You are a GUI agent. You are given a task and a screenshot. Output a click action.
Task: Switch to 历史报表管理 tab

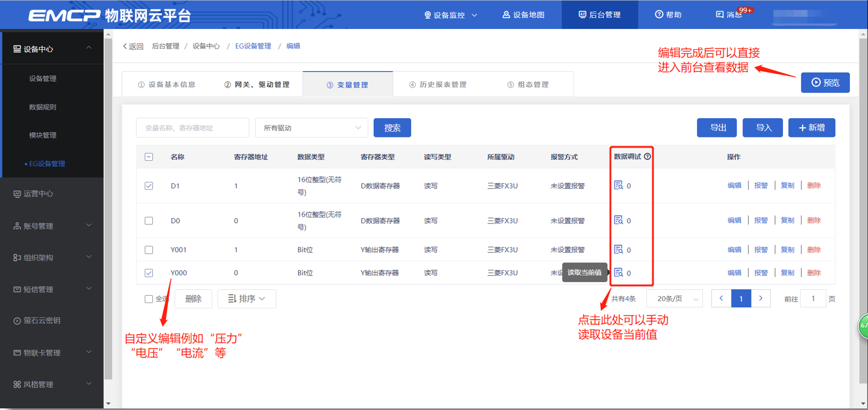pyautogui.click(x=438, y=84)
